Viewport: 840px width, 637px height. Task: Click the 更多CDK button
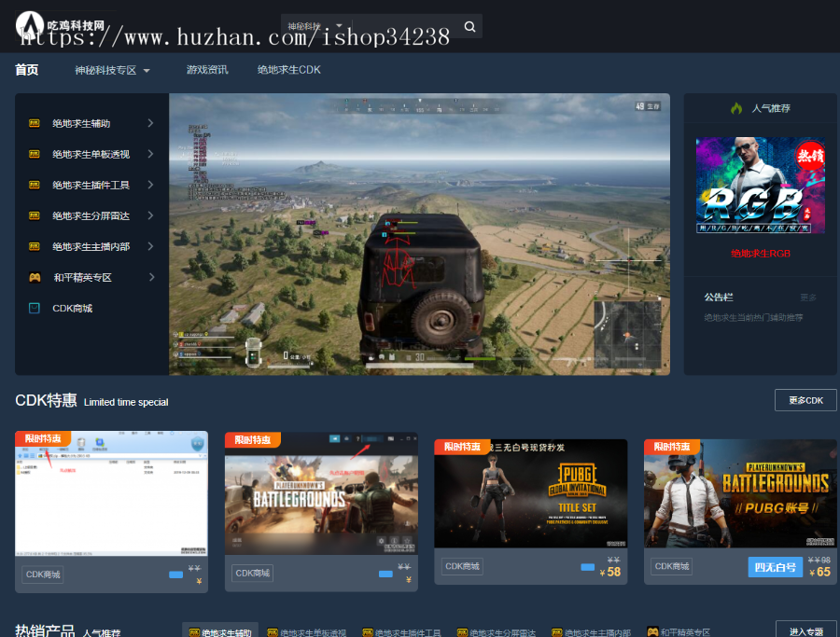coord(805,400)
